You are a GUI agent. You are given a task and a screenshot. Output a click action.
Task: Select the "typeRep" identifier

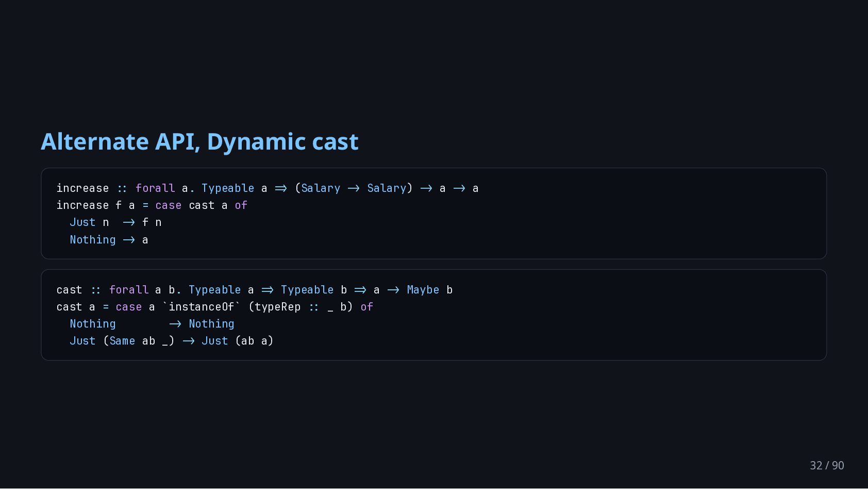[278, 307]
